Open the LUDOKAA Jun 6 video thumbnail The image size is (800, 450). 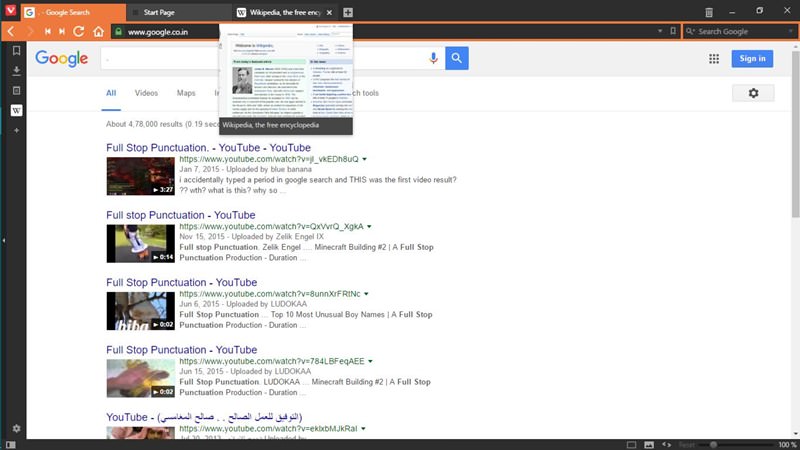click(140, 311)
